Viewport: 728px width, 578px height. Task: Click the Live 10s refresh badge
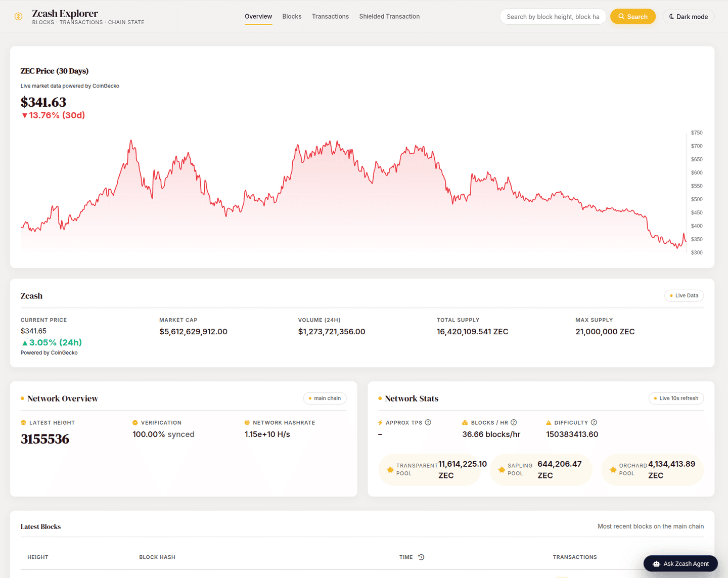tap(676, 398)
